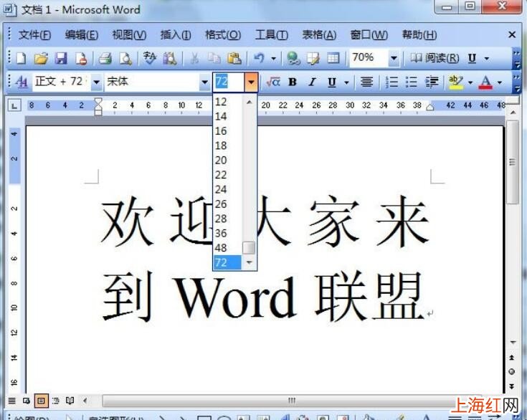Open the 文件(F) menu
The height and width of the screenshot is (420, 527).
click(x=34, y=35)
